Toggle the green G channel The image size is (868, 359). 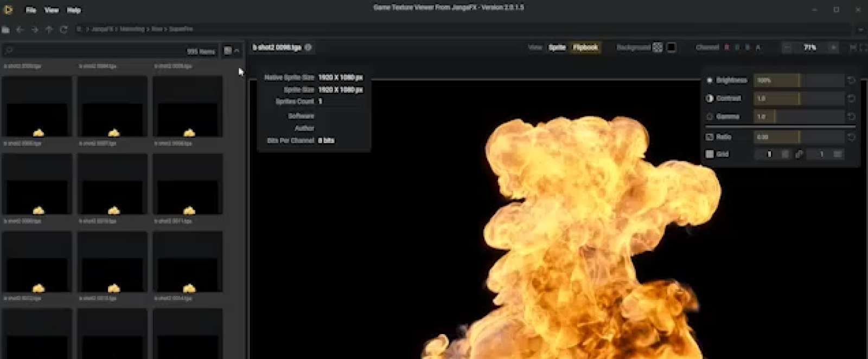coord(737,48)
